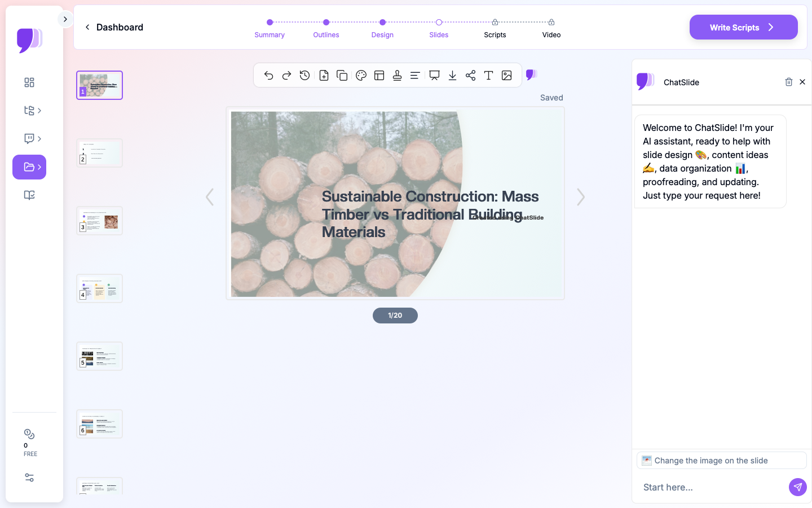Image resolution: width=812 pixels, height=508 pixels.
Task: Click the Write Scripts button
Action: (743, 27)
